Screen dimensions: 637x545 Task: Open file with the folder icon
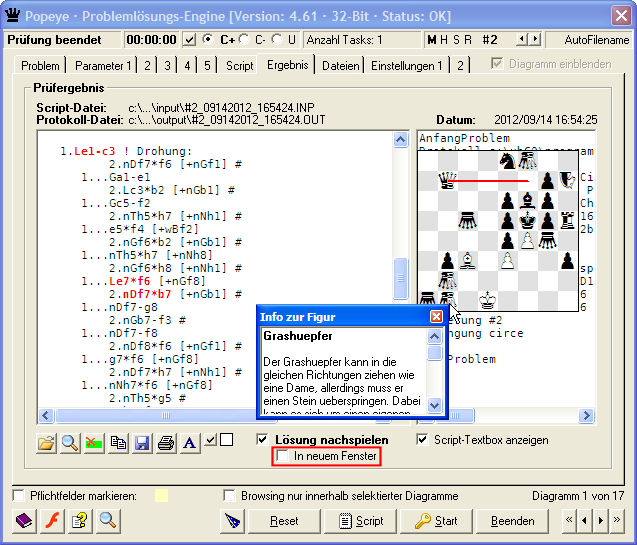coord(46,442)
